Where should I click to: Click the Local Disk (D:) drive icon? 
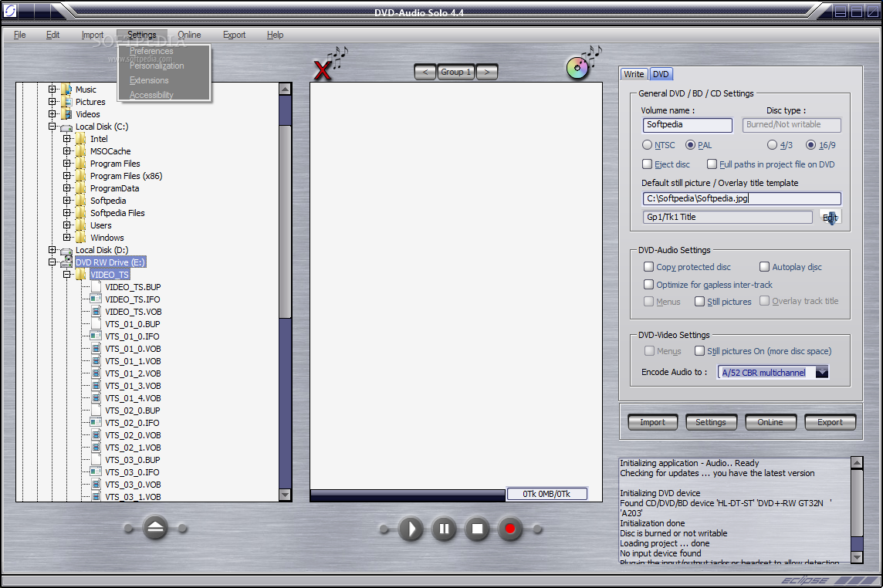click(66, 250)
